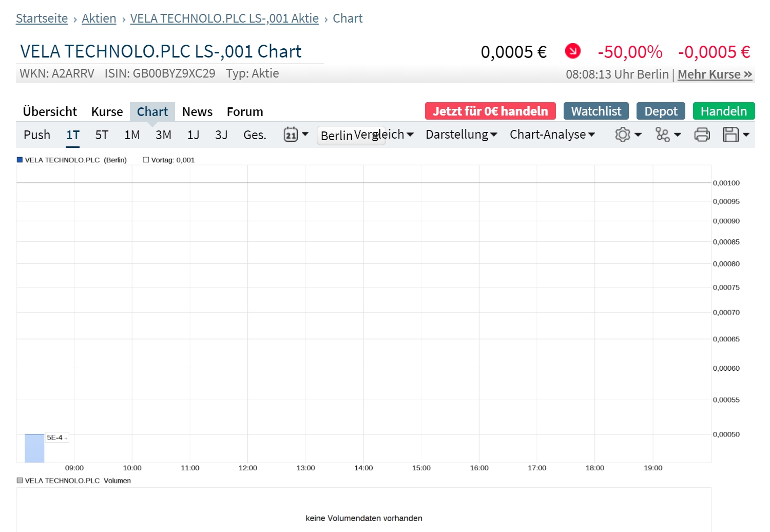This screenshot has height=532, width=770.
Task: Open the Chart-Analyse dropdown
Action: coord(552,135)
